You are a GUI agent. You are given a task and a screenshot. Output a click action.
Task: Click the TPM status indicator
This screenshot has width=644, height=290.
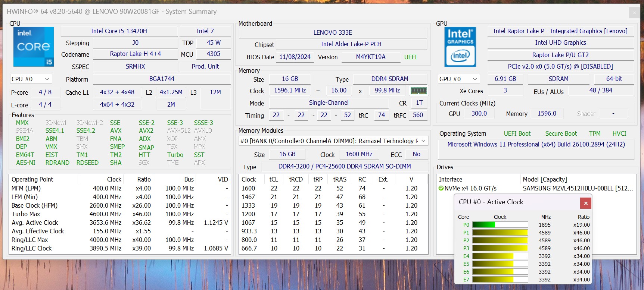click(594, 133)
